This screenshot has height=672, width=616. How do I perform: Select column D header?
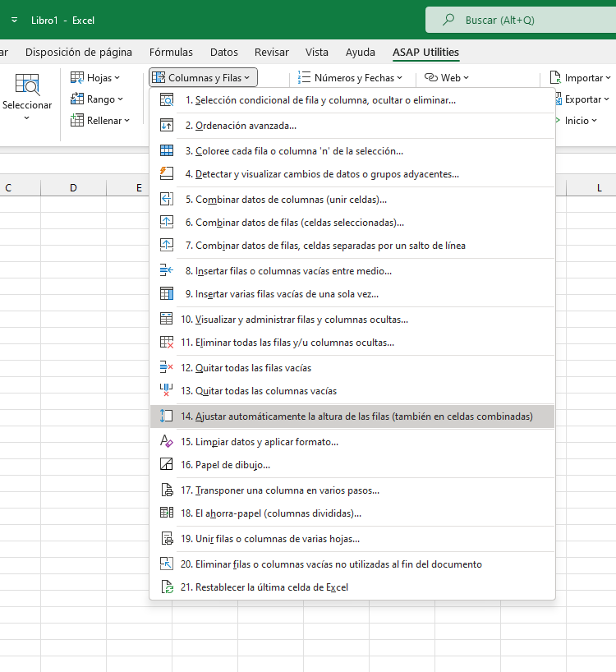73,187
